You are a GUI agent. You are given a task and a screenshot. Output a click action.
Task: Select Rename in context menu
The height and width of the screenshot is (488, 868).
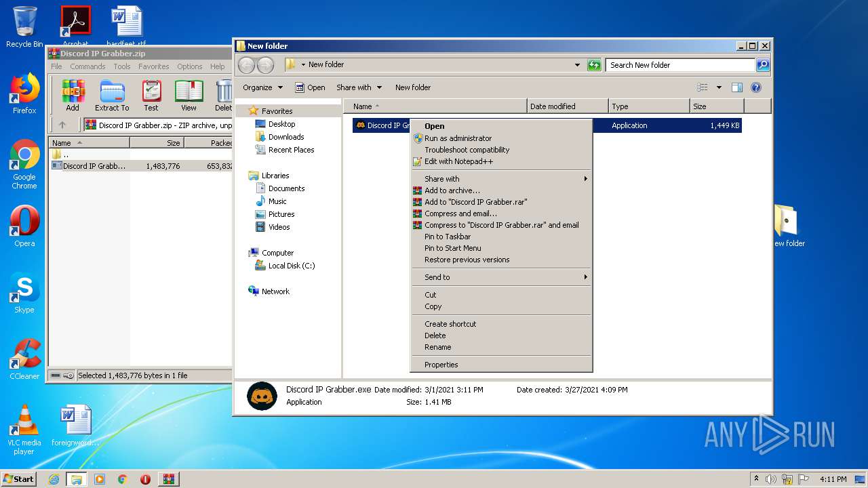[501, 347]
